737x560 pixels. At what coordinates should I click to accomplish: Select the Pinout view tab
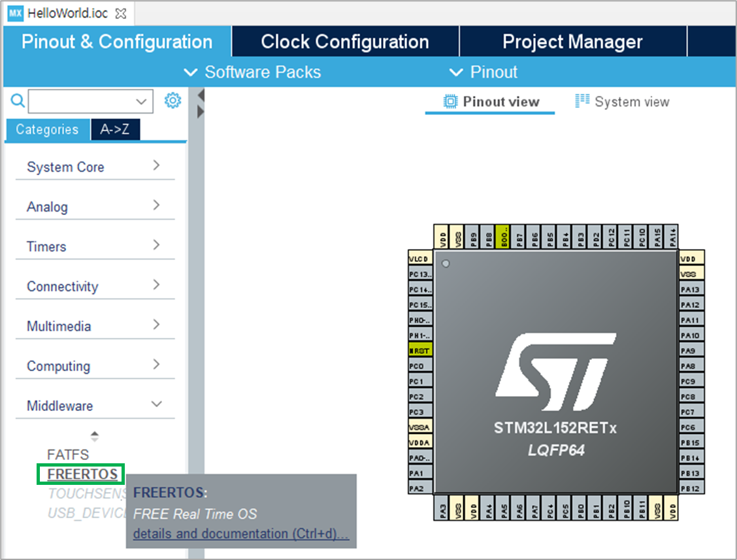click(x=490, y=101)
